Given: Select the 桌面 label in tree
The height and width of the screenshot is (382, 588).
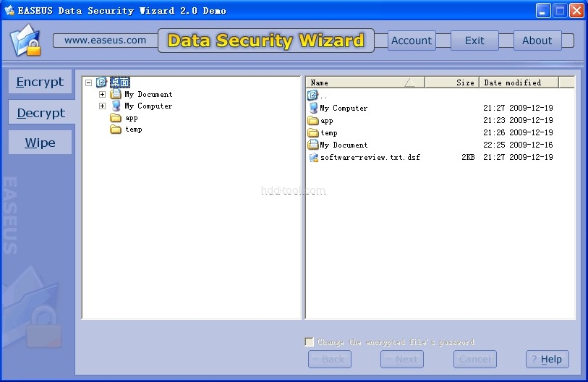Looking at the screenshot, I should point(120,82).
